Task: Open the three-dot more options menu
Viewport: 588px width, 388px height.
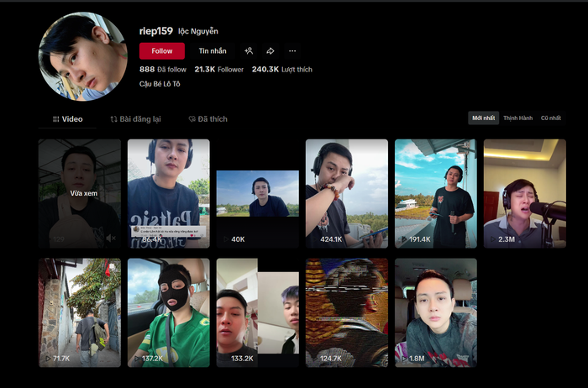Action: (x=292, y=50)
